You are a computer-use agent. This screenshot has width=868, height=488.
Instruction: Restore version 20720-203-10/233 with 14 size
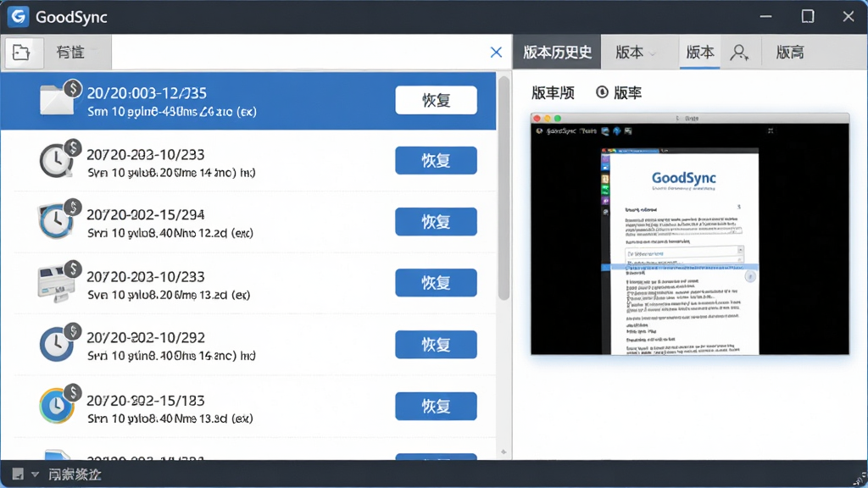437,160
